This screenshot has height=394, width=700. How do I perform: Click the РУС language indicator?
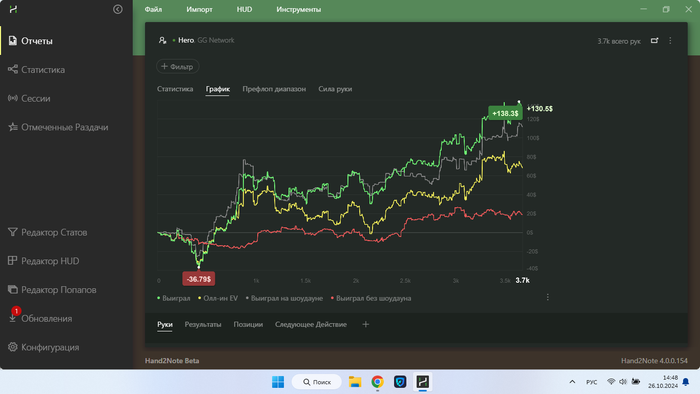click(x=592, y=382)
